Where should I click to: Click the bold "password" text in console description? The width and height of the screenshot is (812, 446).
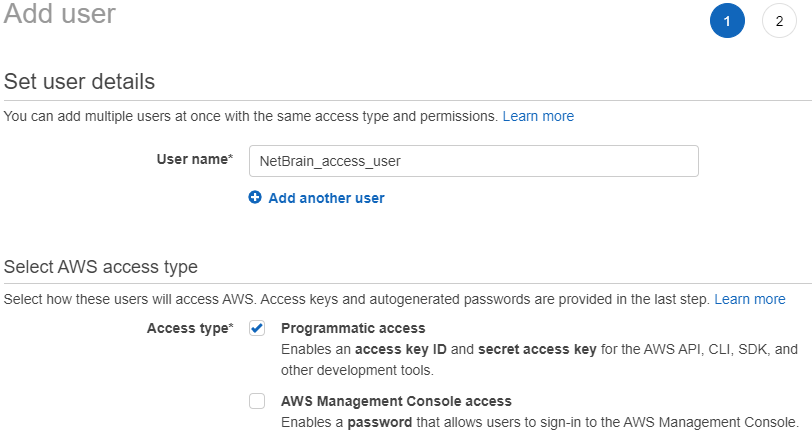pyautogui.click(x=379, y=422)
